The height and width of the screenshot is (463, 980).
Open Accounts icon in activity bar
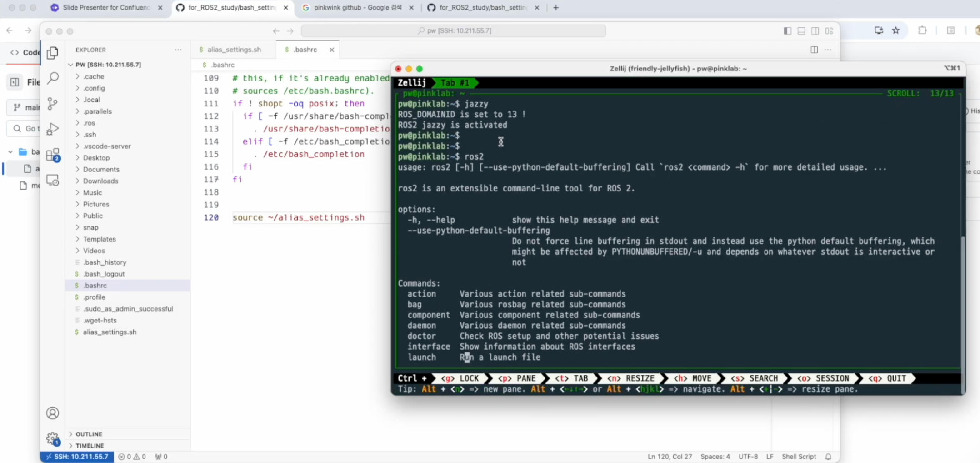(x=53, y=413)
